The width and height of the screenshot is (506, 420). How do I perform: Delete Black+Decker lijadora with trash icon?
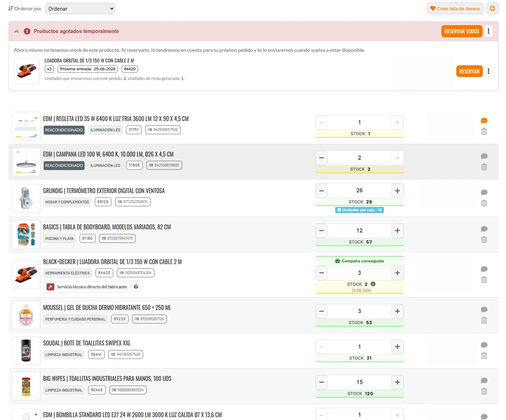pyautogui.click(x=484, y=280)
